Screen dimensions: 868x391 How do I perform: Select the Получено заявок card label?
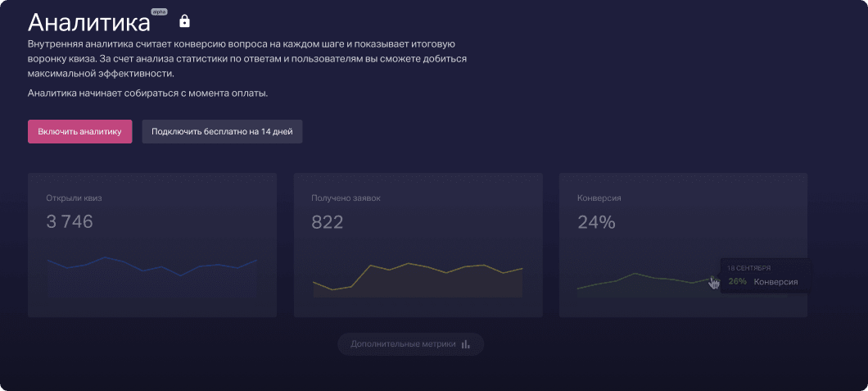click(x=346, y=198)
